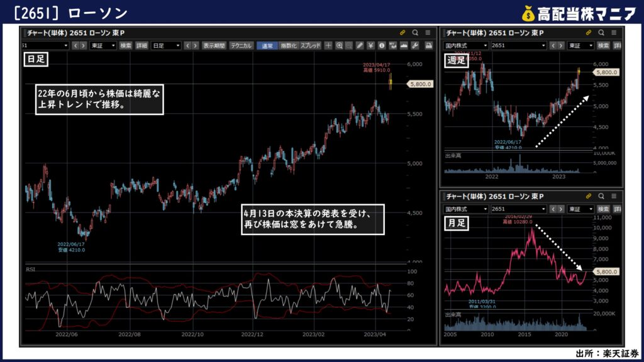
Task: Click 表示期間 button
Action: pos(214,45)
